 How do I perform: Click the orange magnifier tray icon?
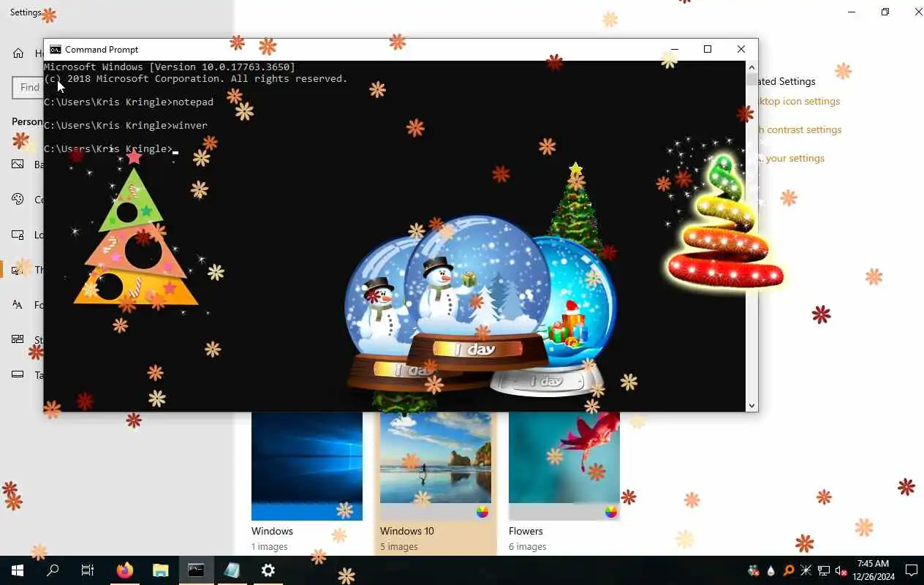pyautogui.click(x=789, y=570)
